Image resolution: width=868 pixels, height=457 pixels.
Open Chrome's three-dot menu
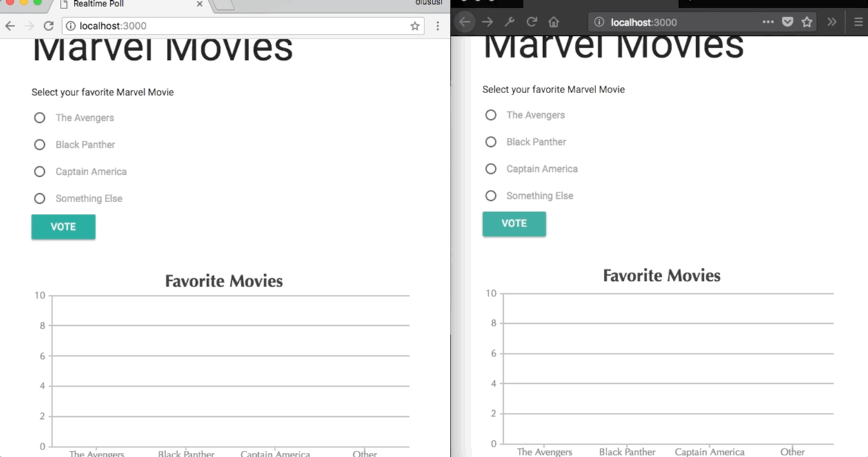pyautogui.click(x=437, y=26)
